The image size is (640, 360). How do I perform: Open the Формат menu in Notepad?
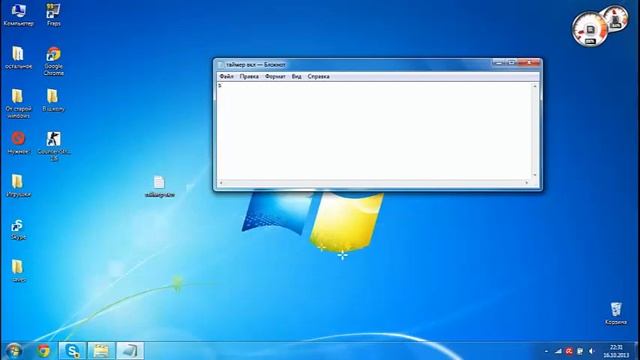pos(275,76)
